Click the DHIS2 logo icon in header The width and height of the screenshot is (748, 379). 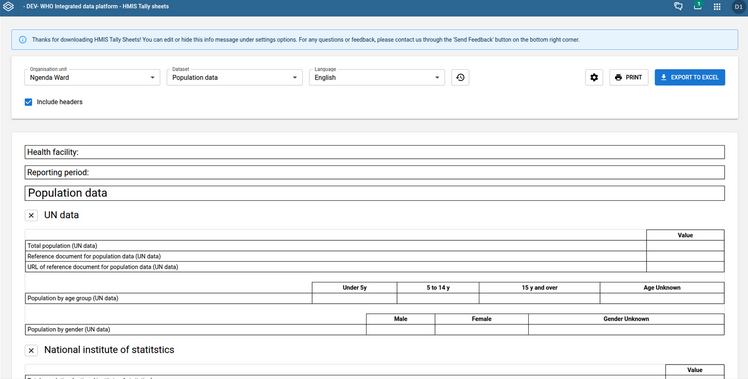9,7
